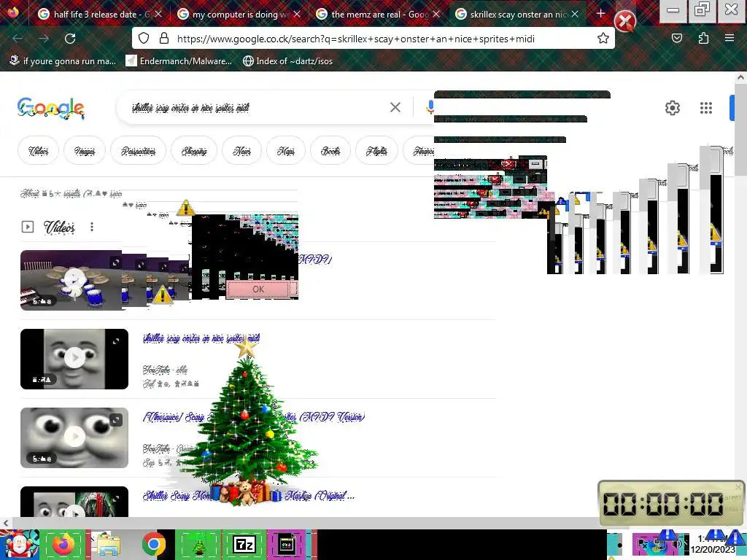
Task: Open 'if youre gonna run ma...' bookmark
Action: click(x=63, y=61)
